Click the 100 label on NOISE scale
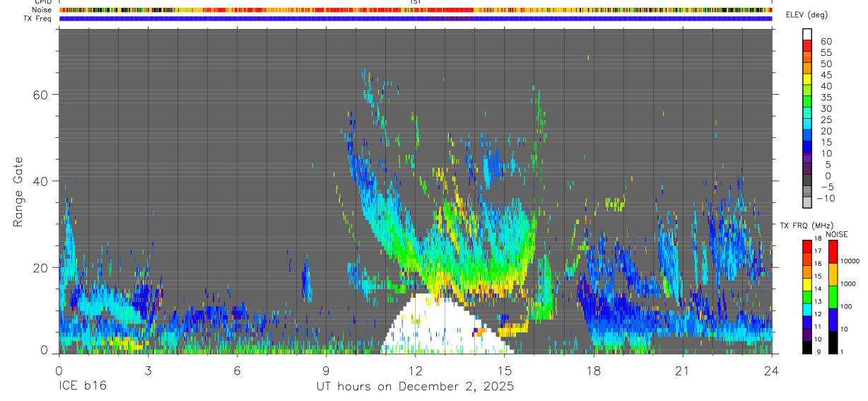Image resolution: width=868 pixels, height=401 pixels. pos(846,306)
